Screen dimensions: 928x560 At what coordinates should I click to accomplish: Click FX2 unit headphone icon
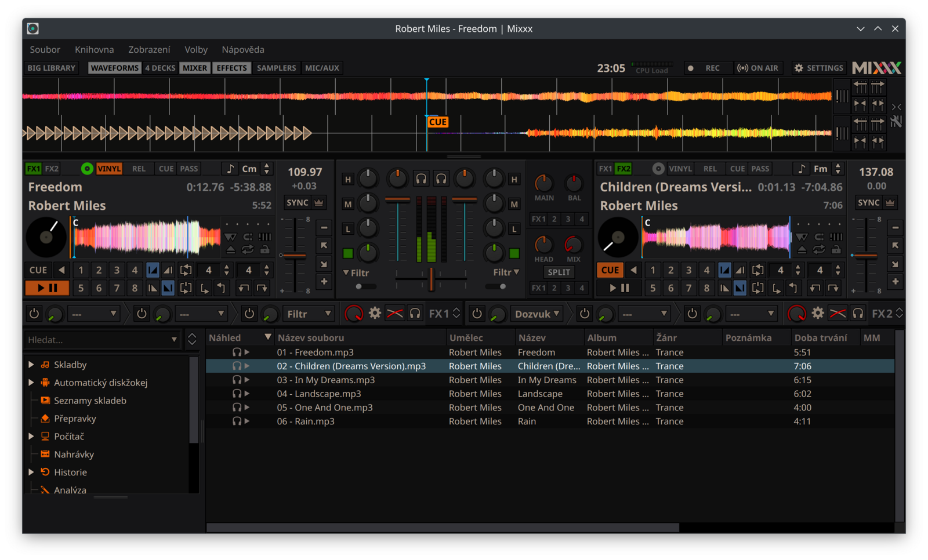[858, 314]
